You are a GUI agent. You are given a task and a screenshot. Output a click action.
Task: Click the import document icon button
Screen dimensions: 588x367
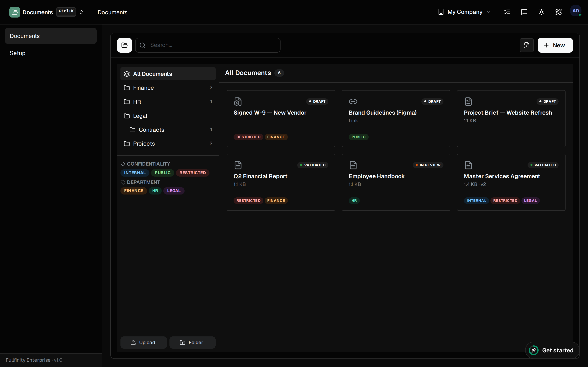tap(527, 45)
